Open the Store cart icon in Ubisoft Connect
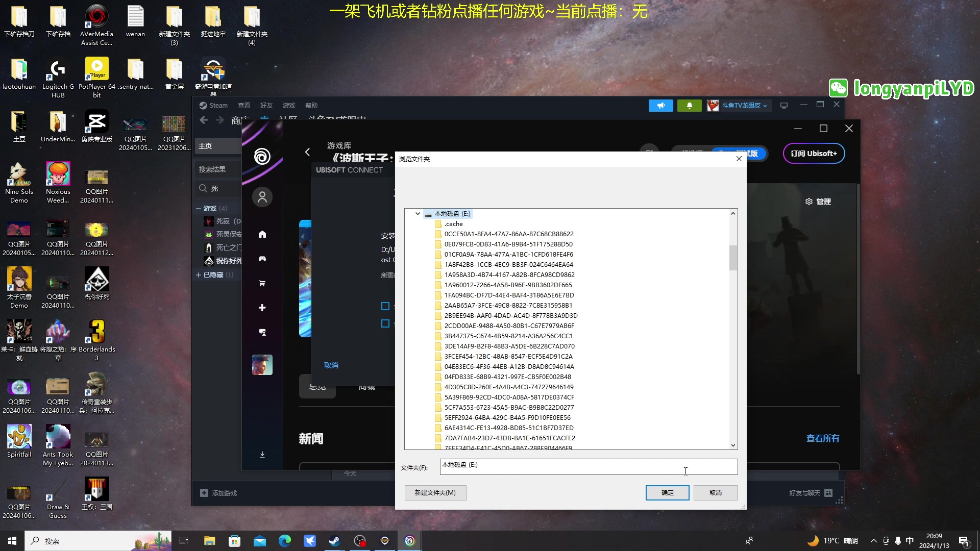Image resolution: width=980 pixels, height=551 pixels. [x=262, y=283]
